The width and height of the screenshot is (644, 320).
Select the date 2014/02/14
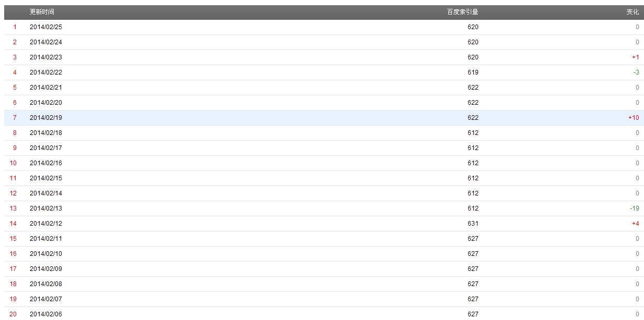click(46, 193)
